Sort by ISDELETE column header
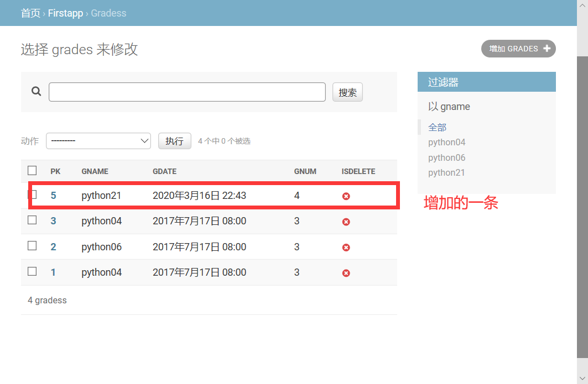Screen dimensions: 588x384 coord(358,172)
